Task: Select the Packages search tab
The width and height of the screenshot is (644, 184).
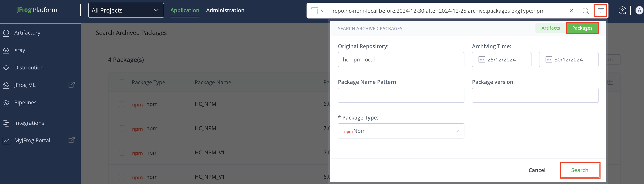Action: click(582, 28)
